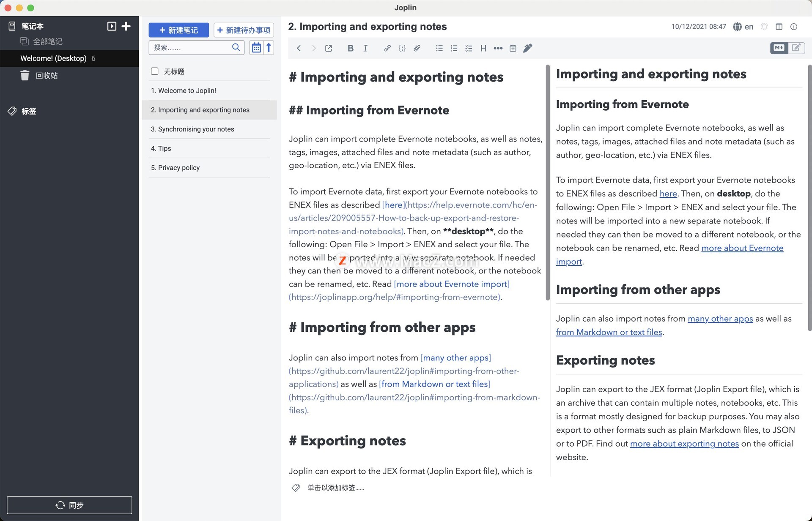The height and width of the screenshot is (521, 812).
Task: Insert bulleted list
Action: (x=439, y=48)
